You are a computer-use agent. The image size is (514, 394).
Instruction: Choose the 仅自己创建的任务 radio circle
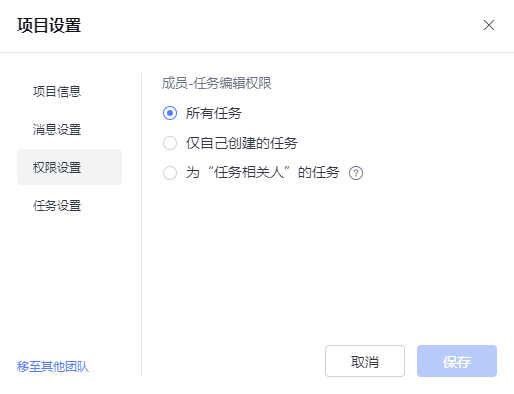(170, 143)
